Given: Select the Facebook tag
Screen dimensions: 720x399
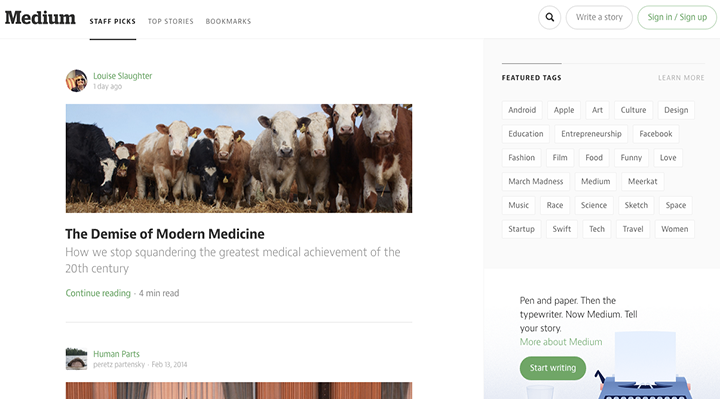Looking at the screenshot, I should [x=656, y=134].
